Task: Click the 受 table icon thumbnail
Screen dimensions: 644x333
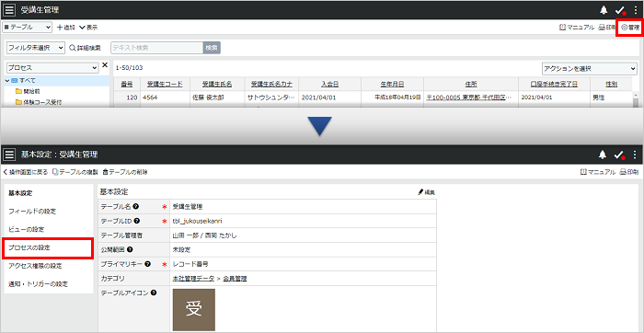Action: pyautogui.click(x=194, y=310)
